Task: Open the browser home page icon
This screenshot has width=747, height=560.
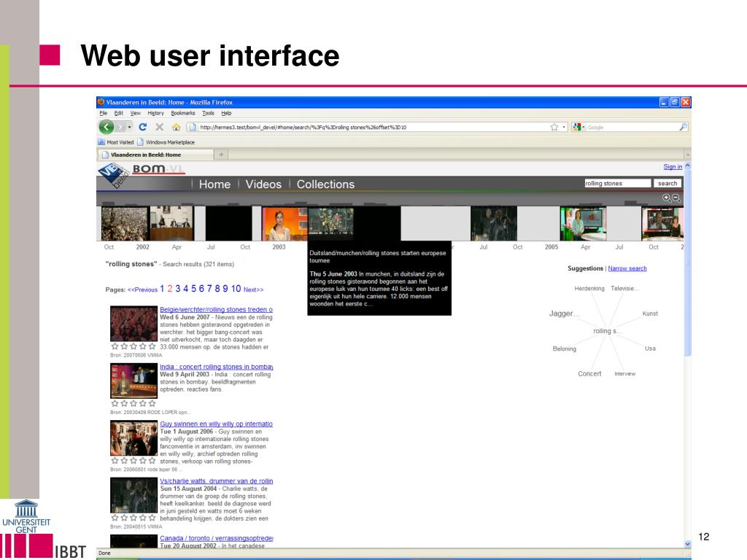Action: (176, 127)
